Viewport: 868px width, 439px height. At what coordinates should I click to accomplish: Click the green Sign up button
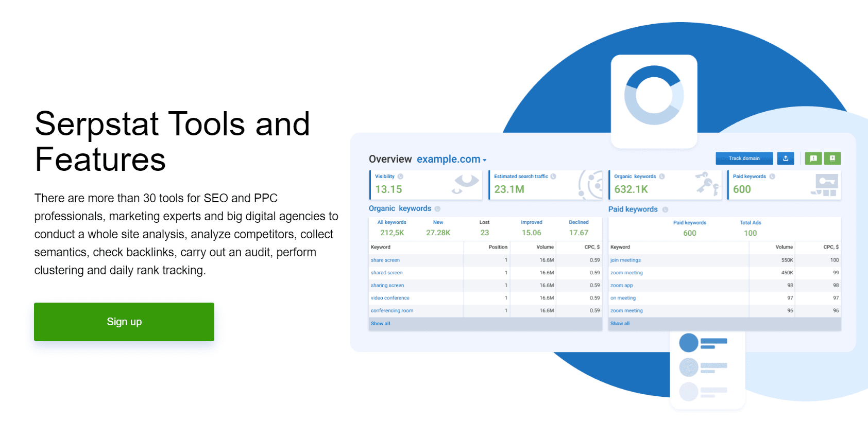pyautogui.click(x=124, y=322)
